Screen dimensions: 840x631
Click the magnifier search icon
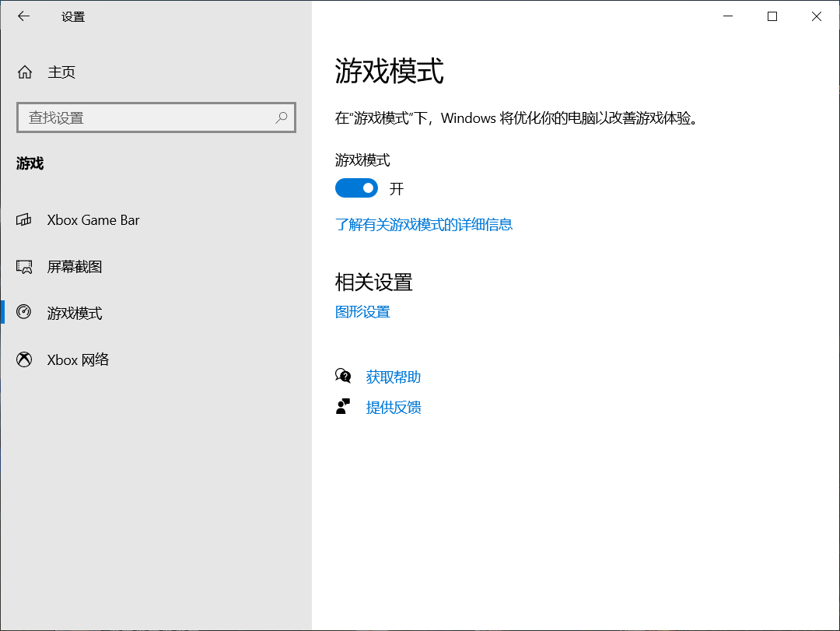(x=282, y=117)
